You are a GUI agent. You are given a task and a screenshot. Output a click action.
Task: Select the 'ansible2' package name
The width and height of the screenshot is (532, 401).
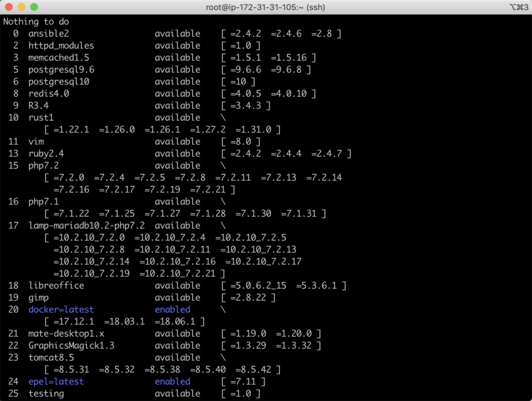click(x=48, y=34)
